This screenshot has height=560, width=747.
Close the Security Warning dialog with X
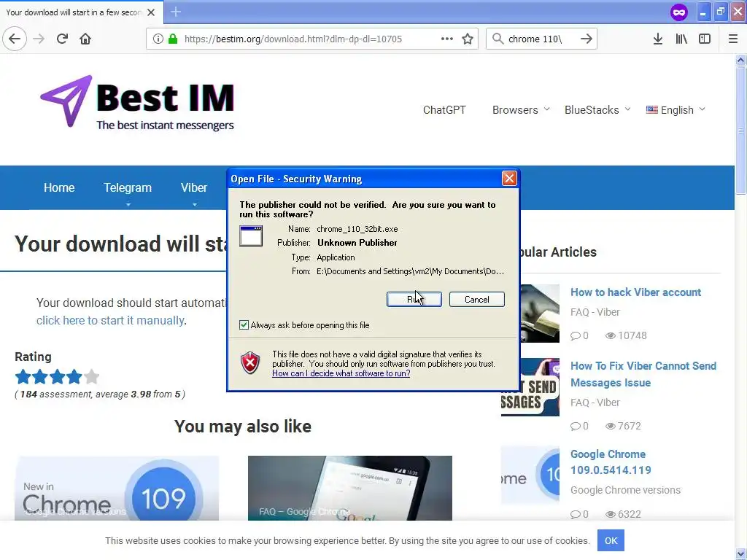click(508, 178)
